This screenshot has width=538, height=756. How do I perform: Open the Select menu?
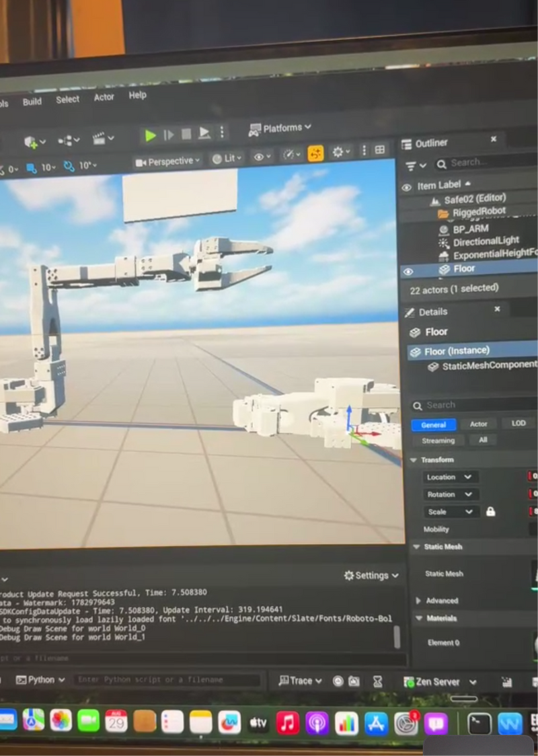pos(67,100)
